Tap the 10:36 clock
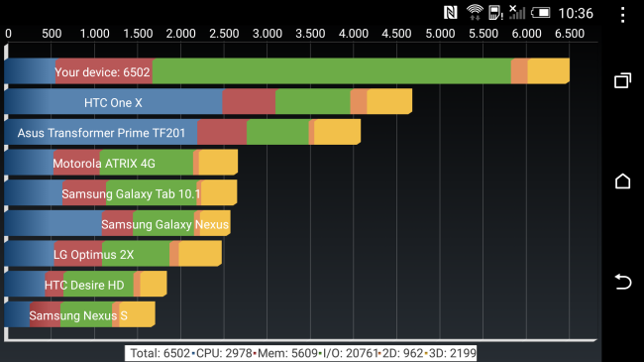Image resolution: width=644 pixels, height=362 pixels. coord(576,13)
